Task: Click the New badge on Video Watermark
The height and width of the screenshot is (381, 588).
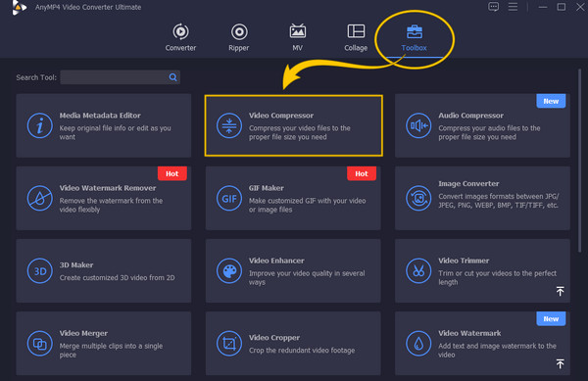Action: tap(551, 318)
